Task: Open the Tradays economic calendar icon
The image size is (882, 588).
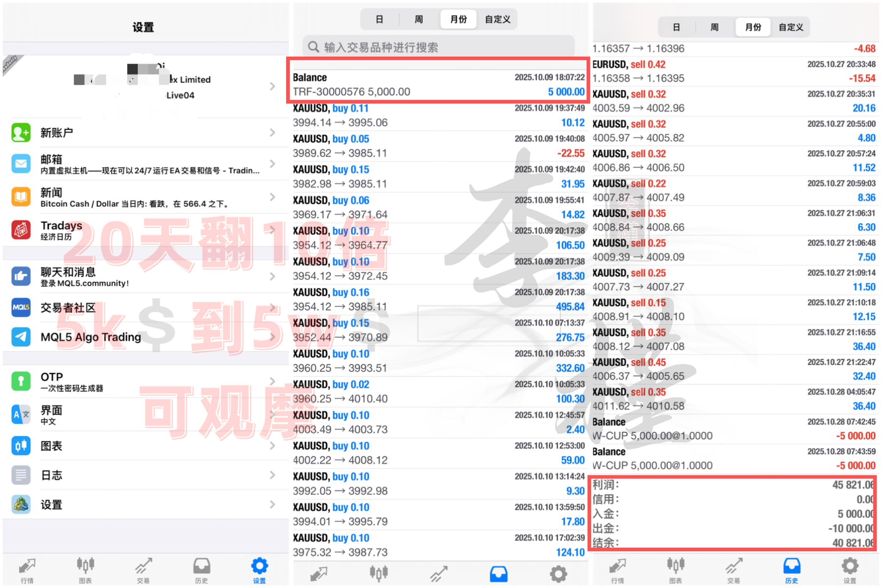Action: (21, 230)
